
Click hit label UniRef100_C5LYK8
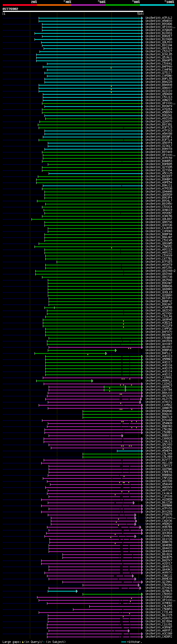click(x=159, y=454)
